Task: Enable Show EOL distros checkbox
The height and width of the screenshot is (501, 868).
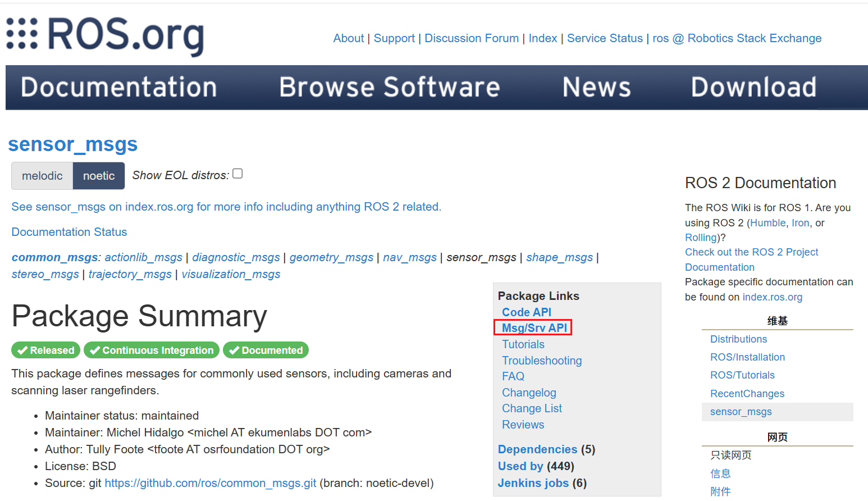Action: click(x=237, y=174)
